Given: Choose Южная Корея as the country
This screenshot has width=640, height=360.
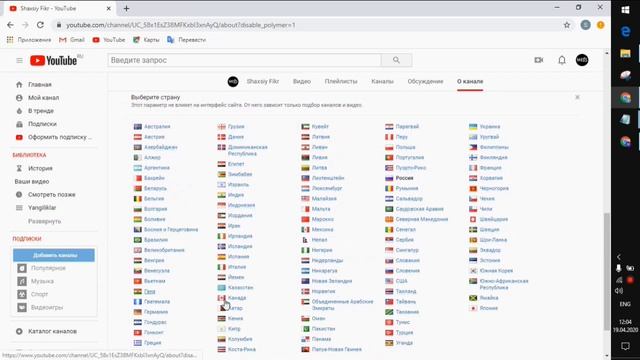Looking at the screenshot, I should (496, 271).
